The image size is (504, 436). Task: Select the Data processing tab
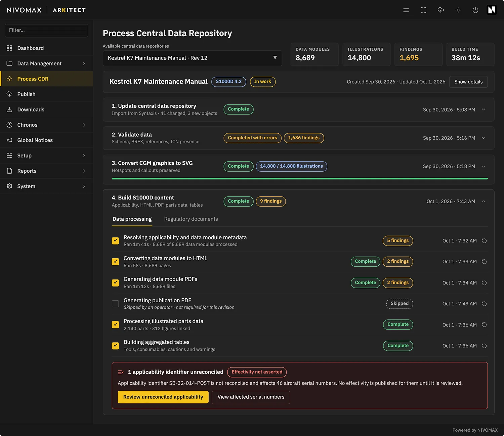point(132,219)
